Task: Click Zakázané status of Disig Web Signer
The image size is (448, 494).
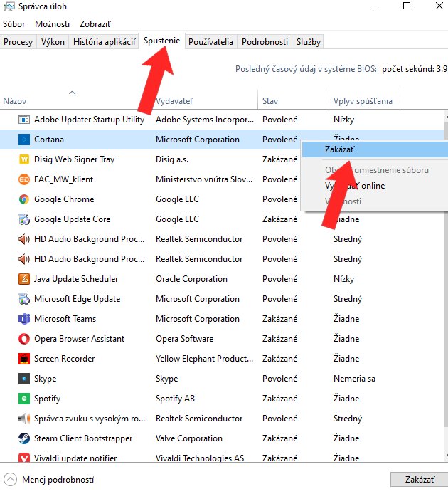Action: pyautogui.click(x=280, y=159)
